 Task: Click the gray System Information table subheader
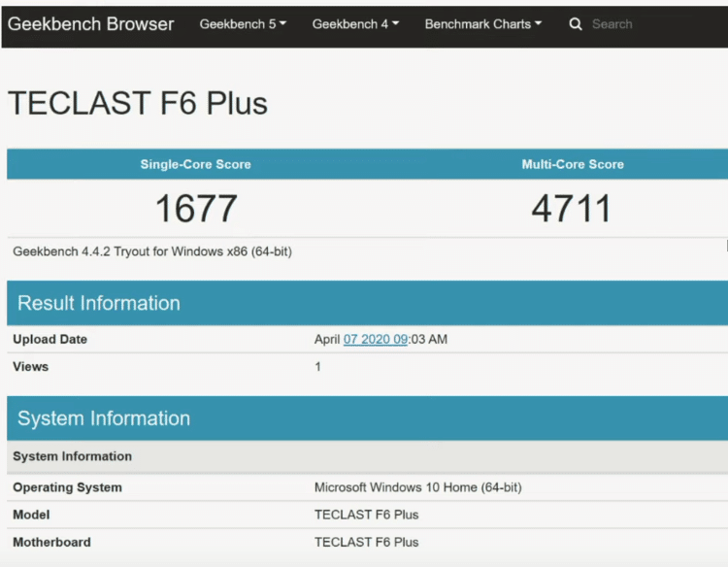tap(367, 456)
